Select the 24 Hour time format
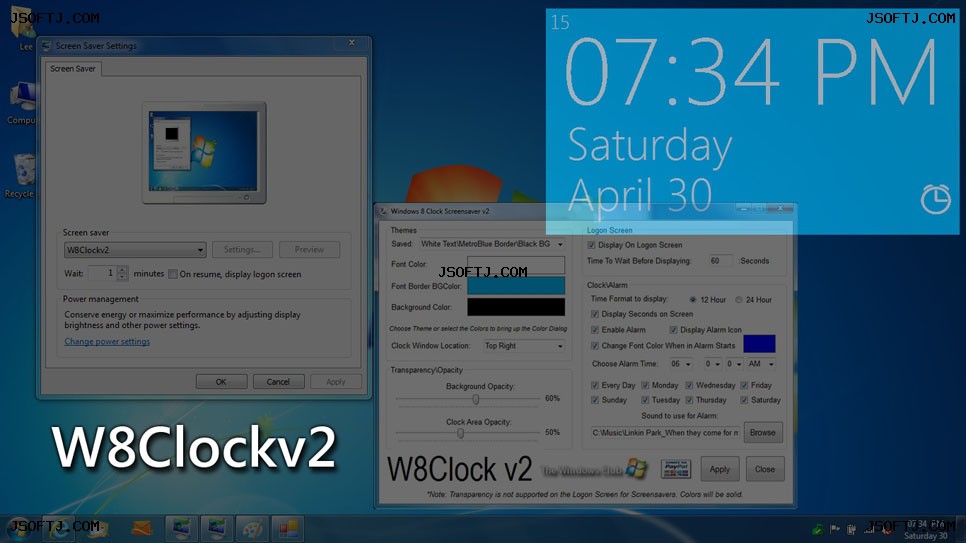966x543 pixels. pyautogui.click(x=739, y=300)
